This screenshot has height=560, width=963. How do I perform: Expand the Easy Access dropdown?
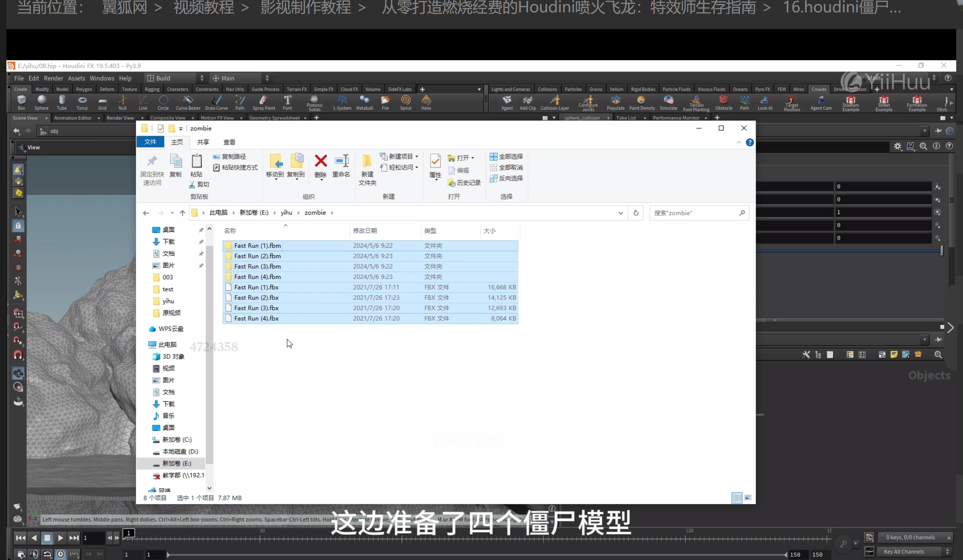(417, 168)
